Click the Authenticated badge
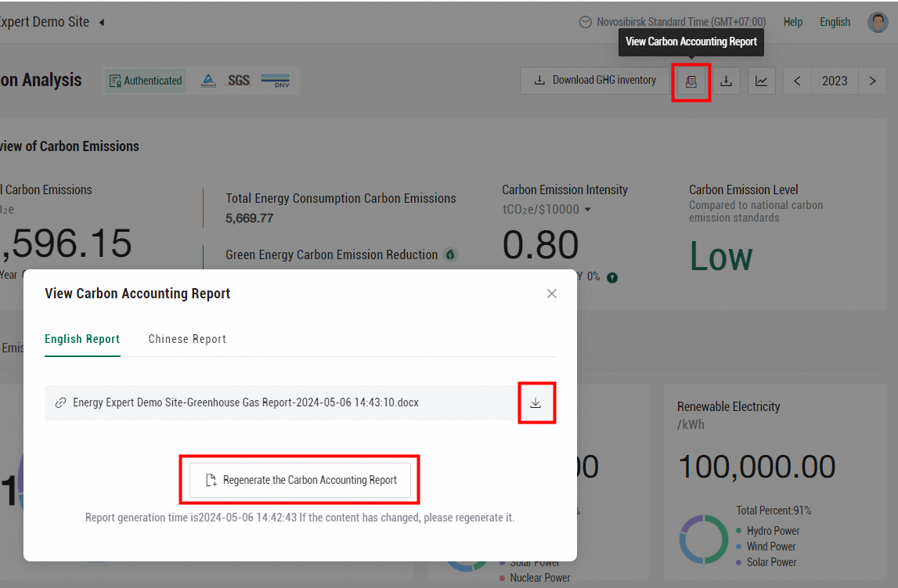Screen dimensions: 898x588 146,81
